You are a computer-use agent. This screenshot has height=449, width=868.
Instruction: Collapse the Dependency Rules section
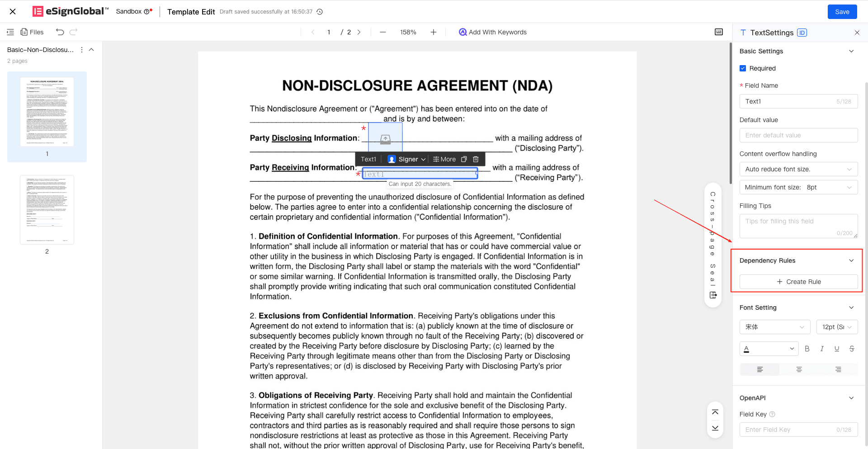click(851, 260)
